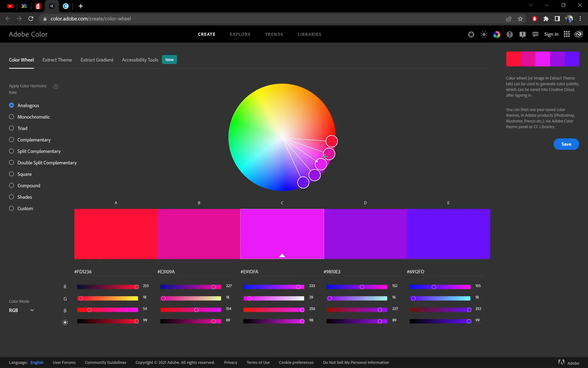Open the chat bubble icon in header
Viewport: 588px width, 368px height.
coord(535,34)
